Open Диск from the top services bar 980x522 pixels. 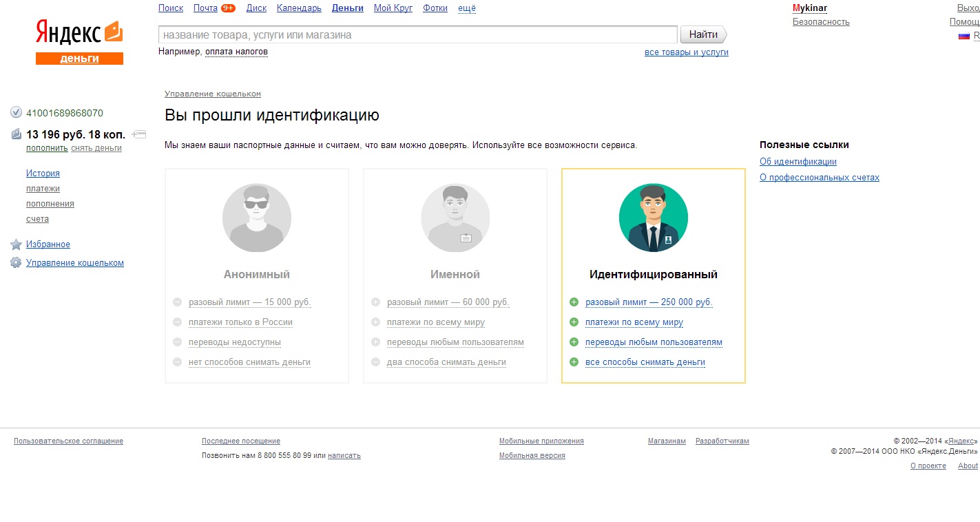click(256, 8)
